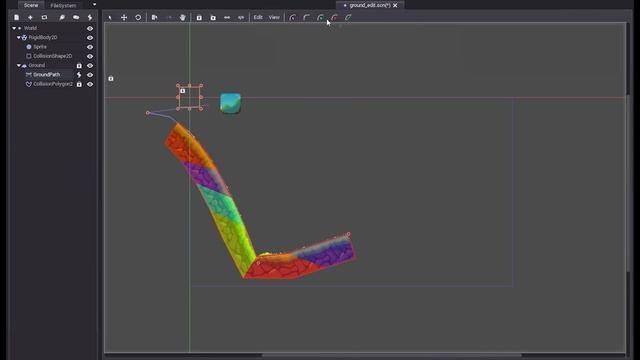640x360 pixels.
Task: Click the groups icon in scene dock toolbar
Action: (x=76, y=18)
